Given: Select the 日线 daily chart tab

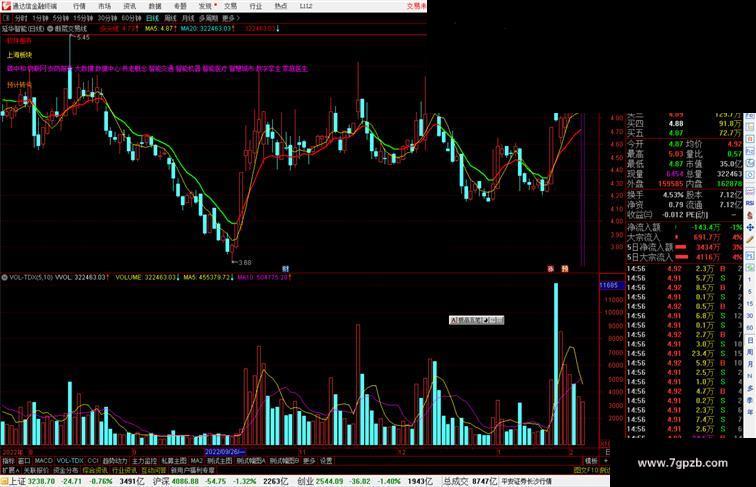Looking at the screenshot, I should (x=152, y=18).
